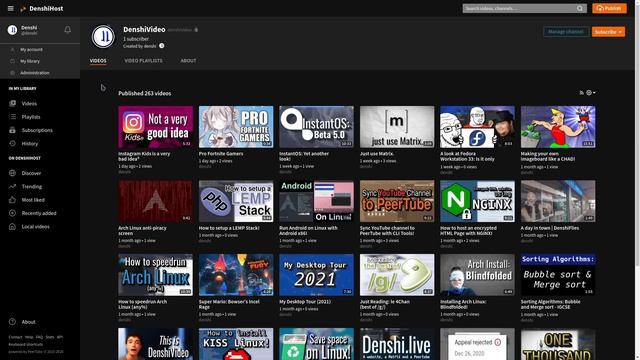Viewport: 640px width, 360px height.
Task: Open Just use Matrix thumbnail
Action: tap(397, 127)
